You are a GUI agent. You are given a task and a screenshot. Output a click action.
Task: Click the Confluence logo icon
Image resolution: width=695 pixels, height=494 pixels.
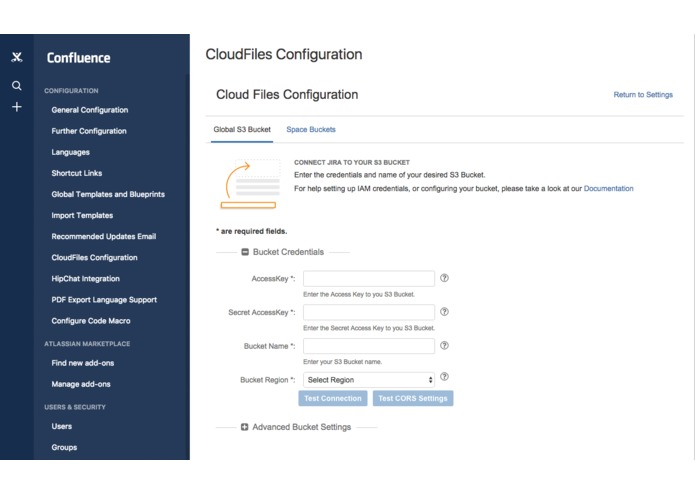click(17, 57)
